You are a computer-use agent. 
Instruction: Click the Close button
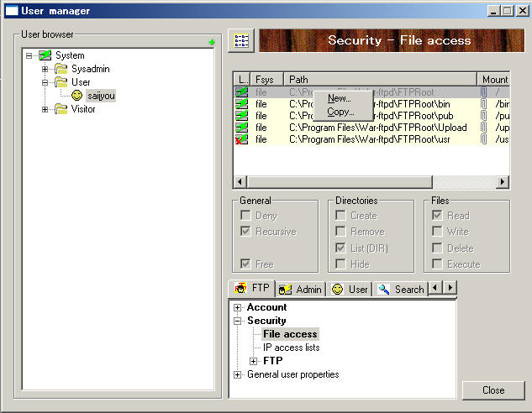(x=492, y=390)
